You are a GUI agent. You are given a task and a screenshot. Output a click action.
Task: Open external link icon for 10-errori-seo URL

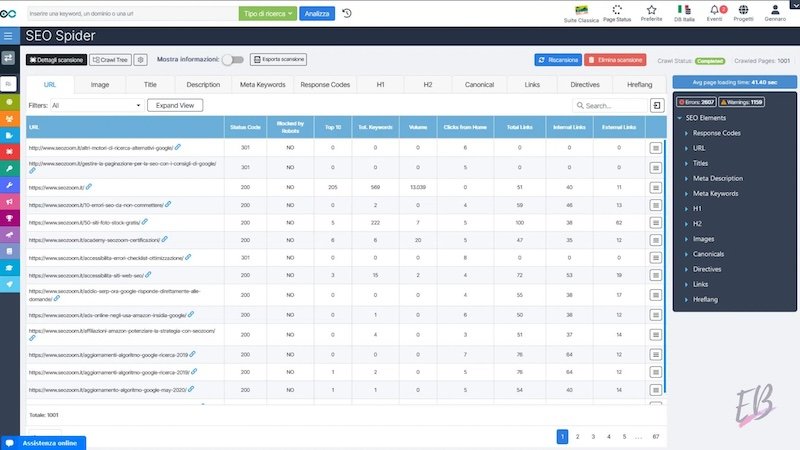click(168, 205)
